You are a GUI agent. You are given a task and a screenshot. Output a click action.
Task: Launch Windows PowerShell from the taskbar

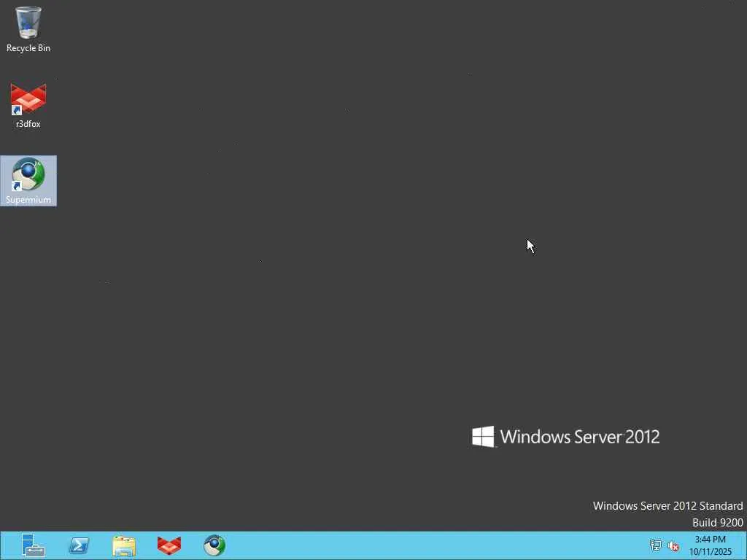point(79,545)
